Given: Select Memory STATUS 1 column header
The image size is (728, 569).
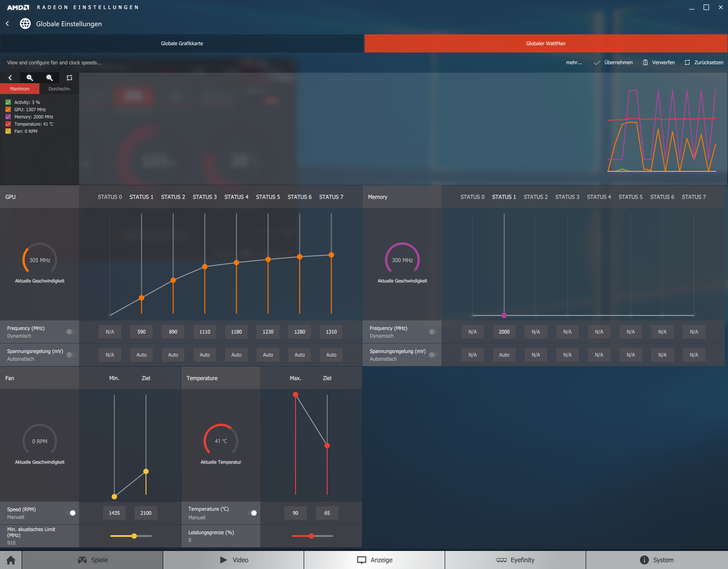Looking at the screenshot, I should (x=504, y=197).
